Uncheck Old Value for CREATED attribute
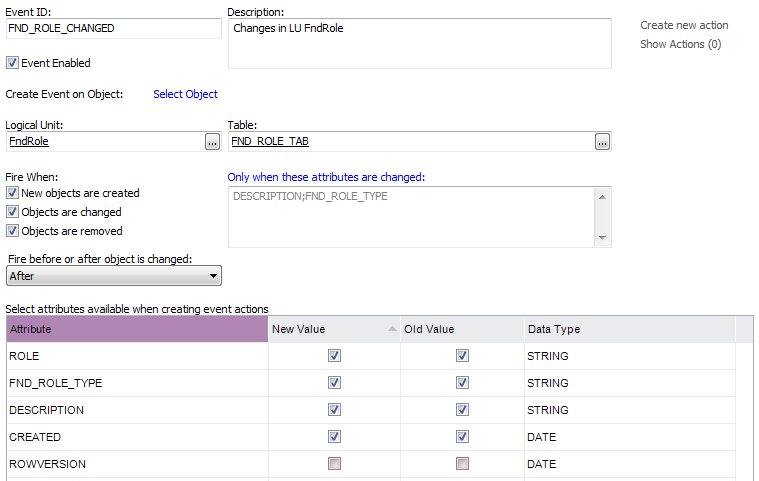Viewport: 759px width, 481px height. [462, 437]
